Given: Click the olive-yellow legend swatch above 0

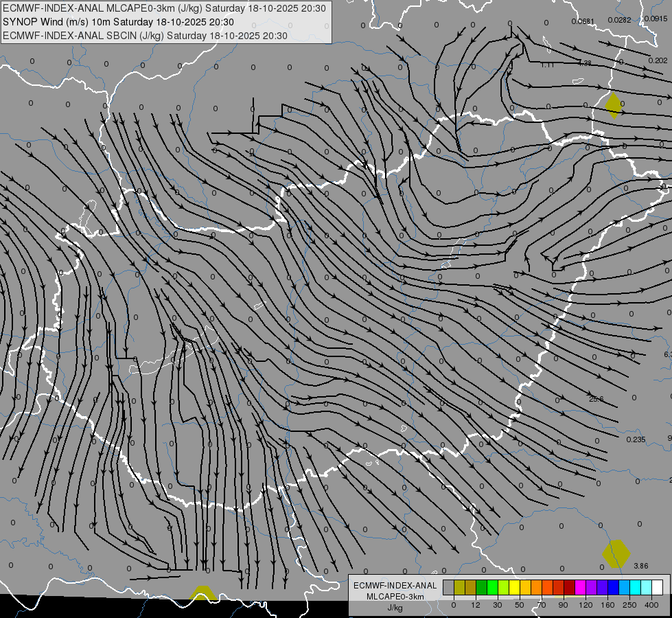Looking at the screenshot, I should [460, 587].
